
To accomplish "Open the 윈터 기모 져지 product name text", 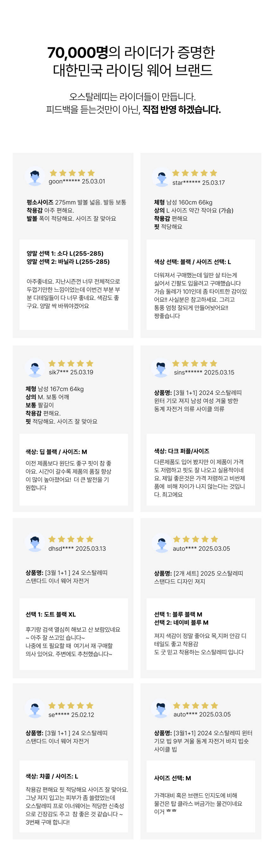I will point(197,401).
